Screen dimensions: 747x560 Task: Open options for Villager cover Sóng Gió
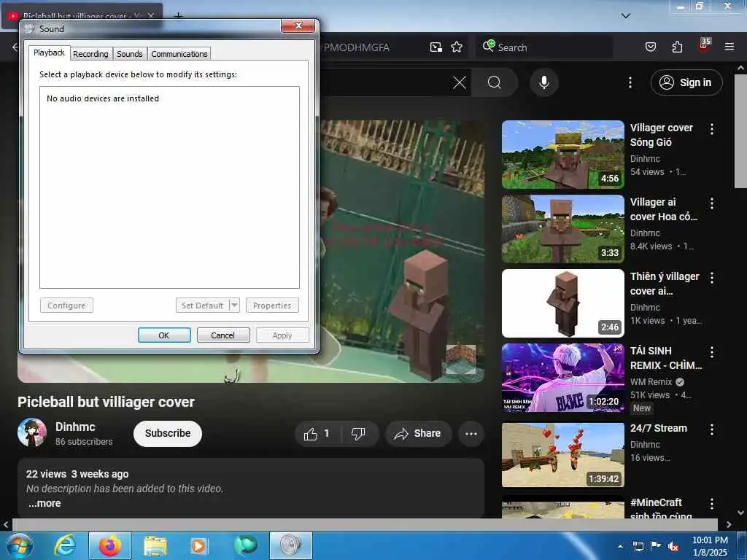point(712,128)
